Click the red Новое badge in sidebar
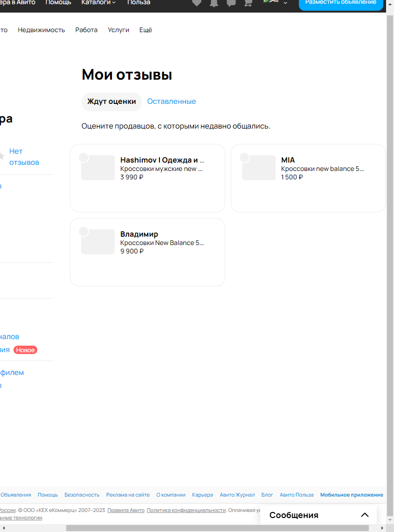The image size is (394, 532). point(26,350)
